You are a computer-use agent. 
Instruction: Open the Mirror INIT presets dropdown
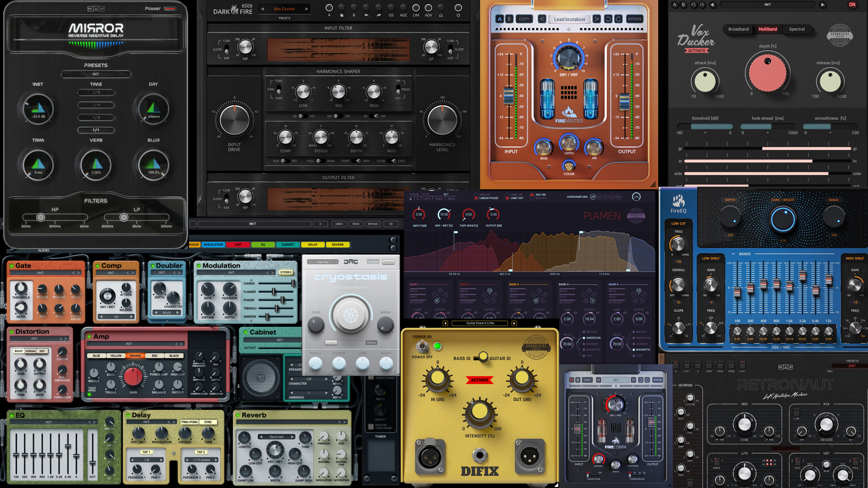[96, 74]
